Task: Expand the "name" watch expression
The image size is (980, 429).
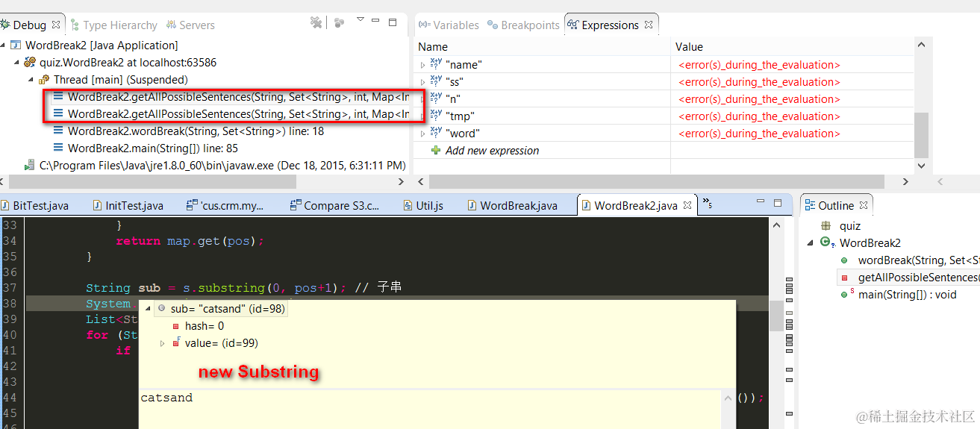Action: [422, 66]
